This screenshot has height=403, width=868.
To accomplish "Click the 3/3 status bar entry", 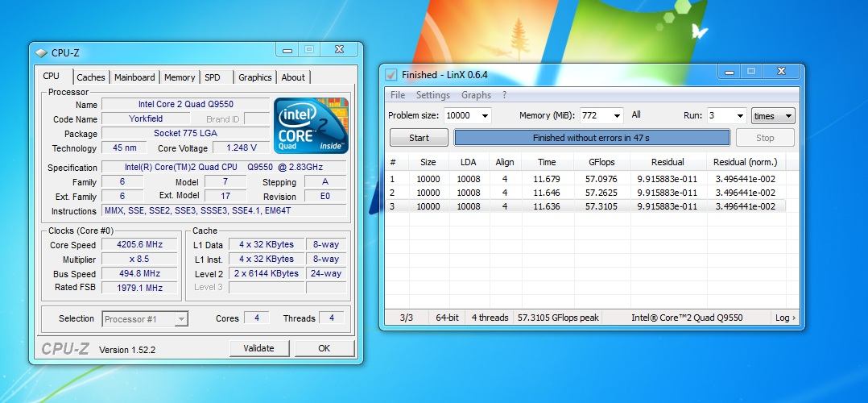I will click(x=407, y=317).
